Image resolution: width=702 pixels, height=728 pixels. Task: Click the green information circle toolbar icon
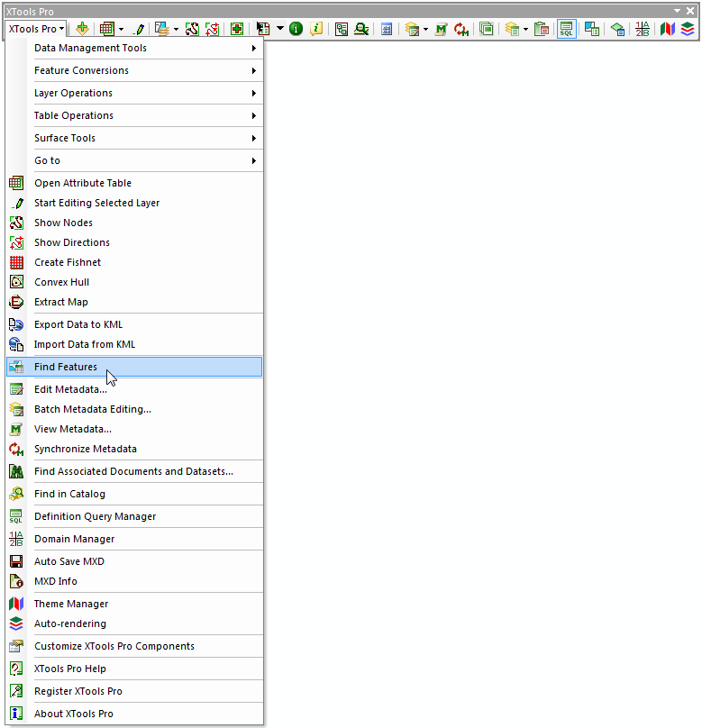[296, 29]
